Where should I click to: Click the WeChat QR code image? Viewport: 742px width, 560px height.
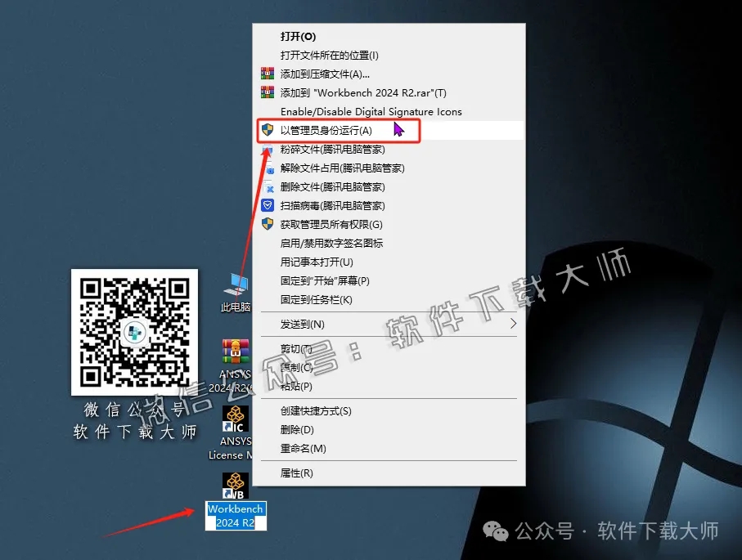click(134, 332)
